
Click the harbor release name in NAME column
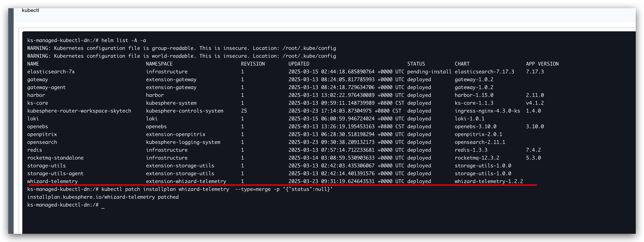pos(36,95)
